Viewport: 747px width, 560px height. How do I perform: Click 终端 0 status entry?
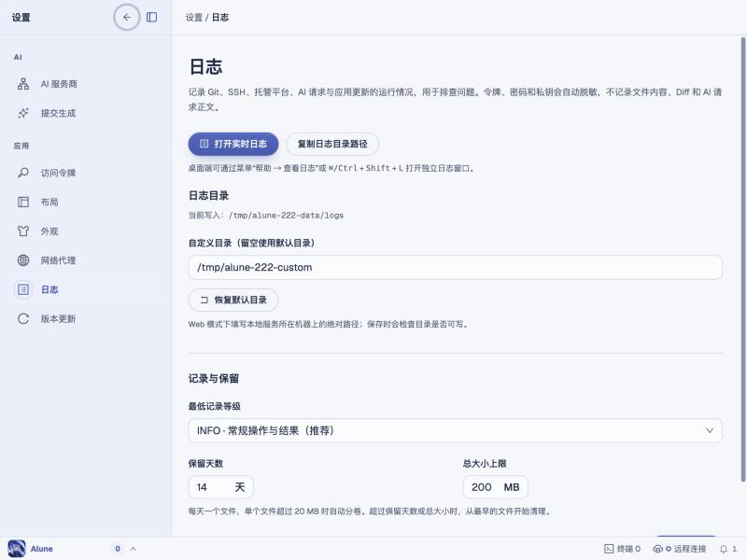[622, 549]
